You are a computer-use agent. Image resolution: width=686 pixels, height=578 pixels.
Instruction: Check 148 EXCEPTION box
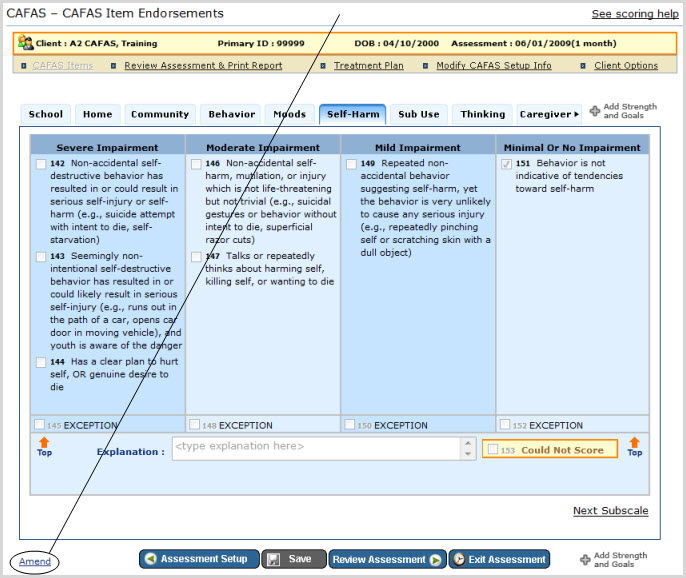194,424
